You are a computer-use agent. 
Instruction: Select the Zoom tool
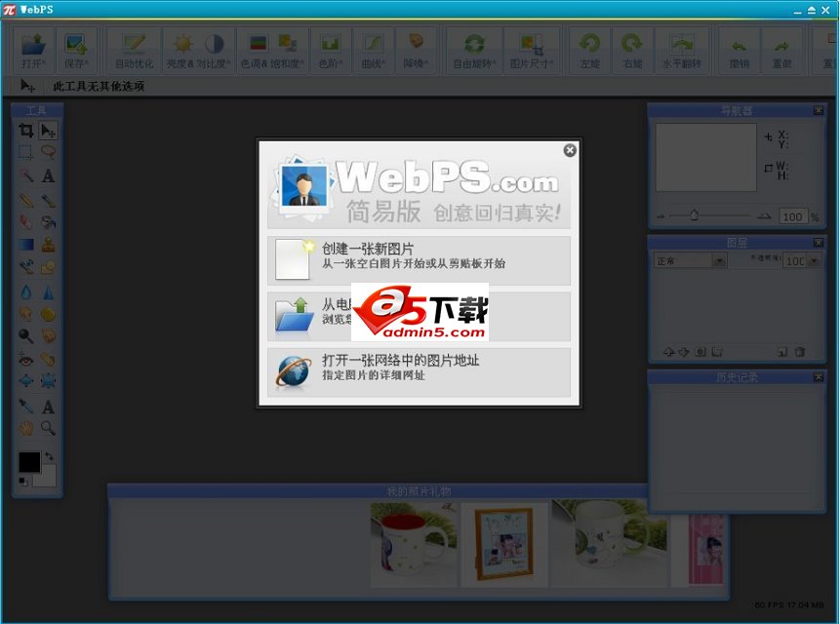(x=47, y=426)
